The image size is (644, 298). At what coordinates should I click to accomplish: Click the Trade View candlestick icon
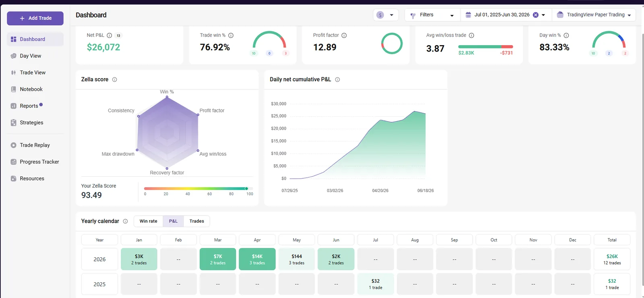tap(14, 72)
